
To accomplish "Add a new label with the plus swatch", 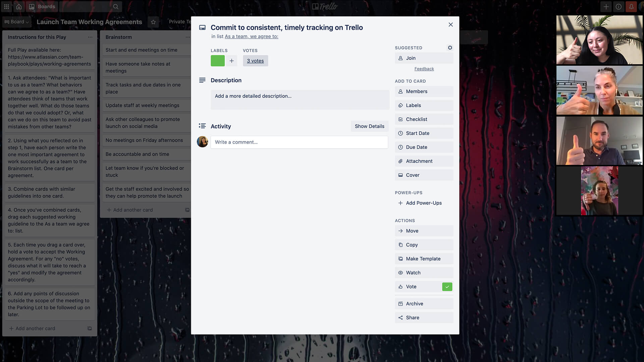I will point(231,61).
